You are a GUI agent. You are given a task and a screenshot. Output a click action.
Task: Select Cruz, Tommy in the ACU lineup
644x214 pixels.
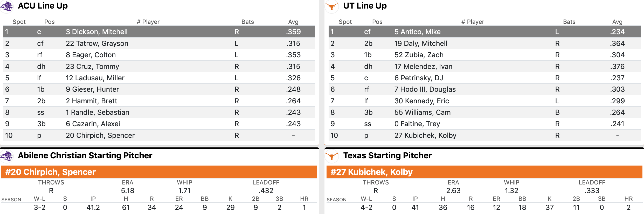(x=92, y=67)
